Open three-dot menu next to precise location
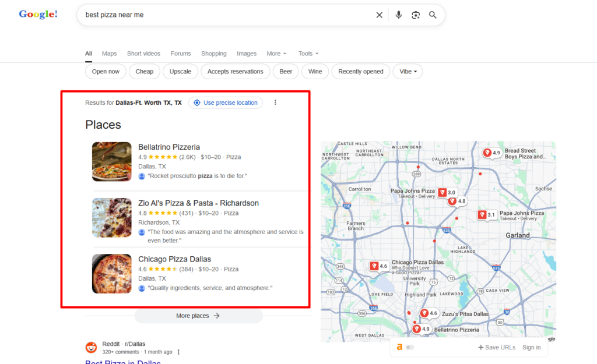597x364 pixels. [x=275, y=103]
